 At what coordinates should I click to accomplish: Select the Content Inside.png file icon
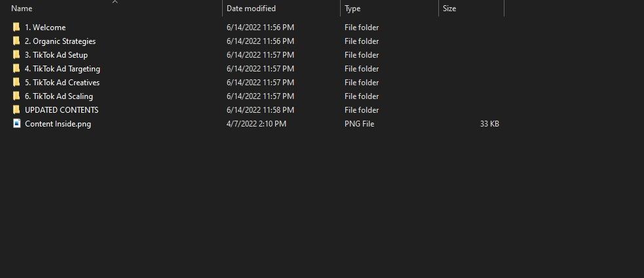tap(16, 124)
